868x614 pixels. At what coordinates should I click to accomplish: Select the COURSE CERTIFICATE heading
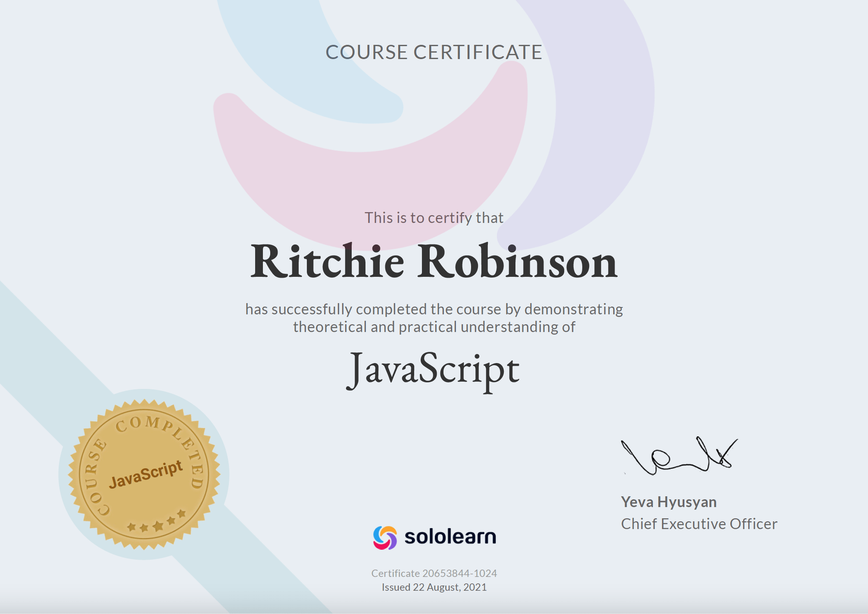point(434,52)
